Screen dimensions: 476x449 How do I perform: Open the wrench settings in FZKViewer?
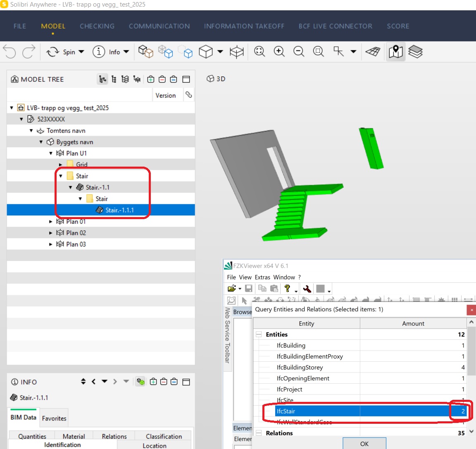pos(307,289)
